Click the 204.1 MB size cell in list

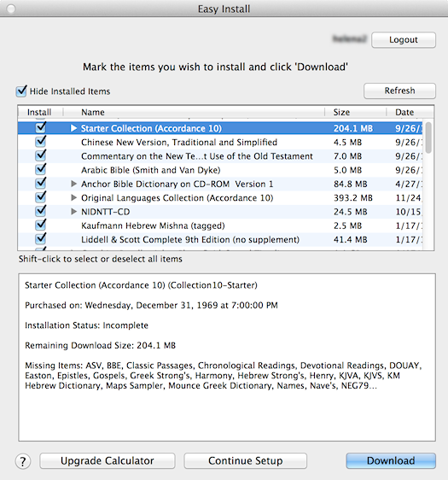[353, 128]
